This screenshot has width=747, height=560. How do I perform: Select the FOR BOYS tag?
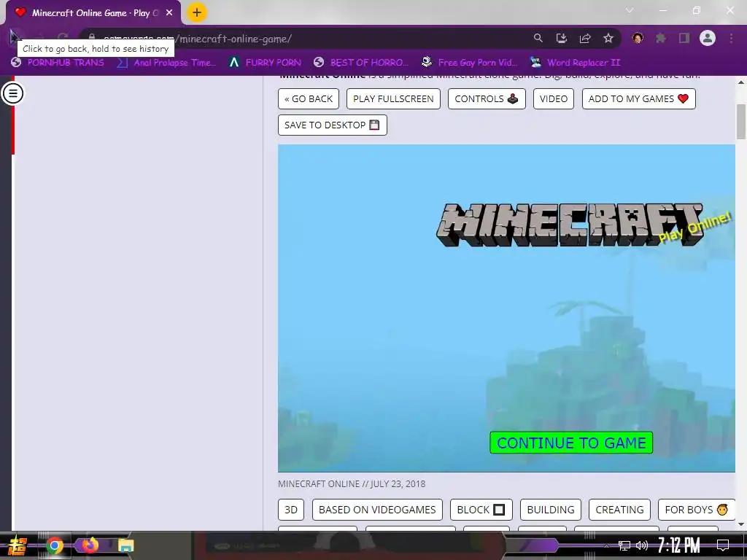[x=697, y=510]
